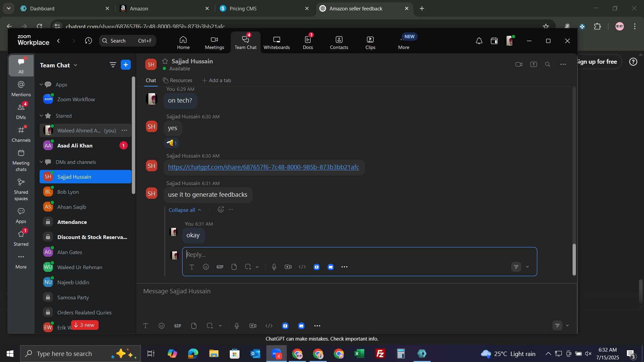The height and width of the screenshot is (362, 644).
Task: Click the chat list filter icon
Action: [x=113, y=65]
